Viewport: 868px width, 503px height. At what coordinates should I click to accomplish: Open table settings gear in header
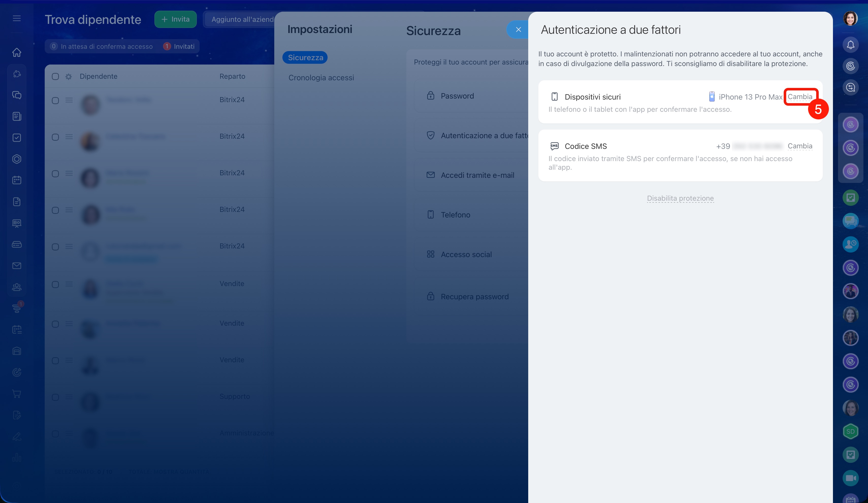(x=69, y=76)
